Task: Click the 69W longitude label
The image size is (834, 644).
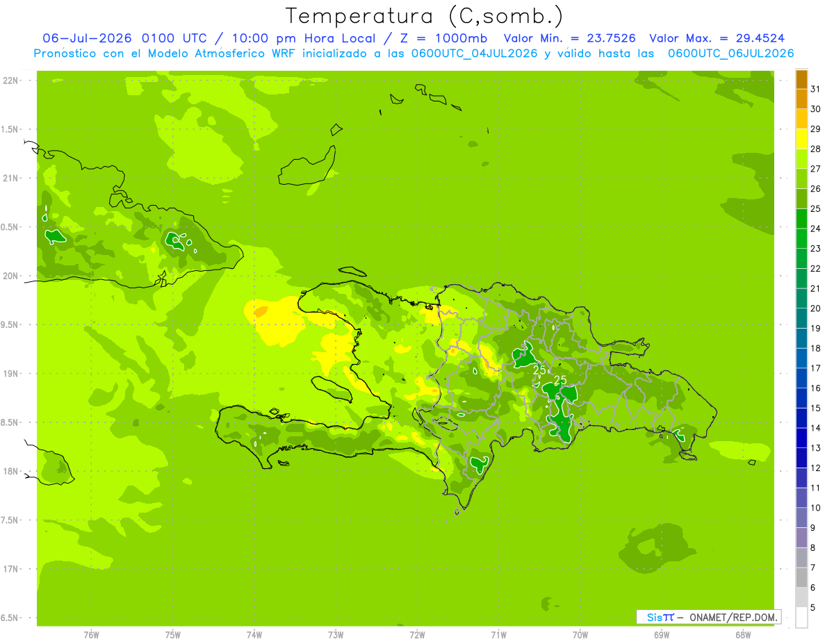Action: 662,635
